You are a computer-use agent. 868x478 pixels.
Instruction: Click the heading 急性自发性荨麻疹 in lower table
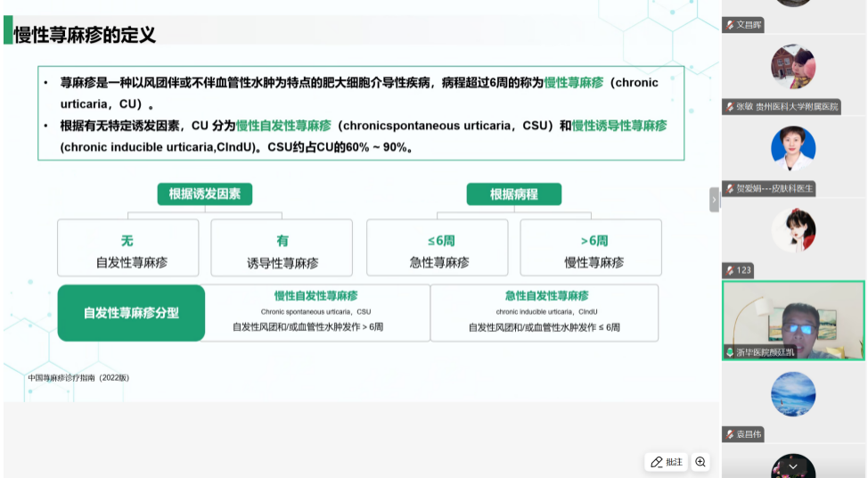(x=546, y=296)
